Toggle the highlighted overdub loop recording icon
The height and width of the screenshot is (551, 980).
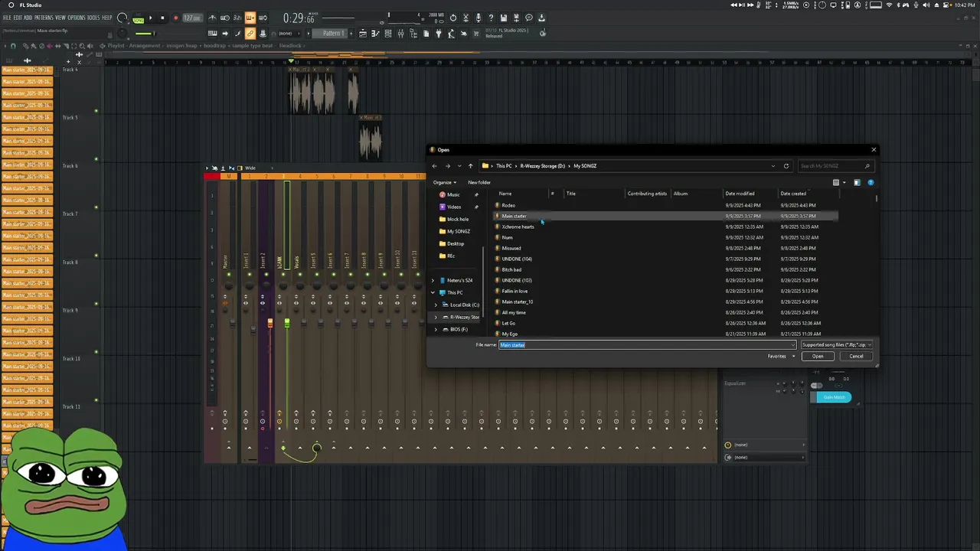pyautogui.click(x=250, y=18)
